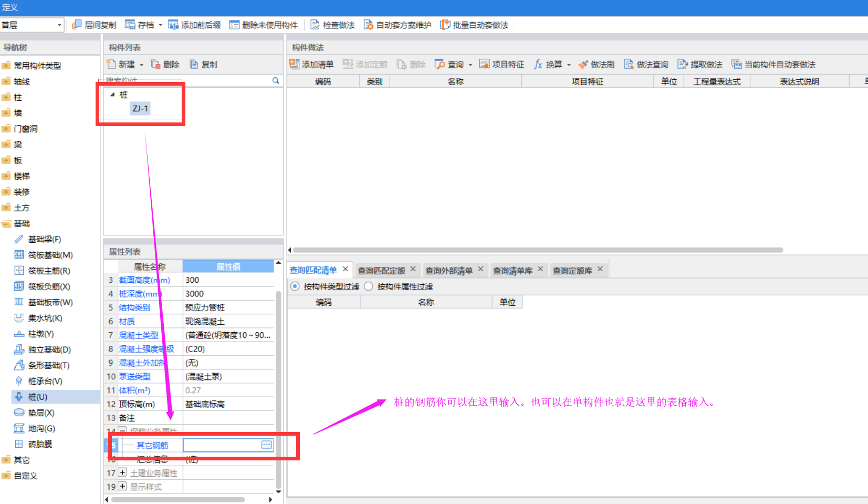Open ellipsis button in 其它钢筋 field
Viewport: 868px width, 504px height.
[267, 445]
